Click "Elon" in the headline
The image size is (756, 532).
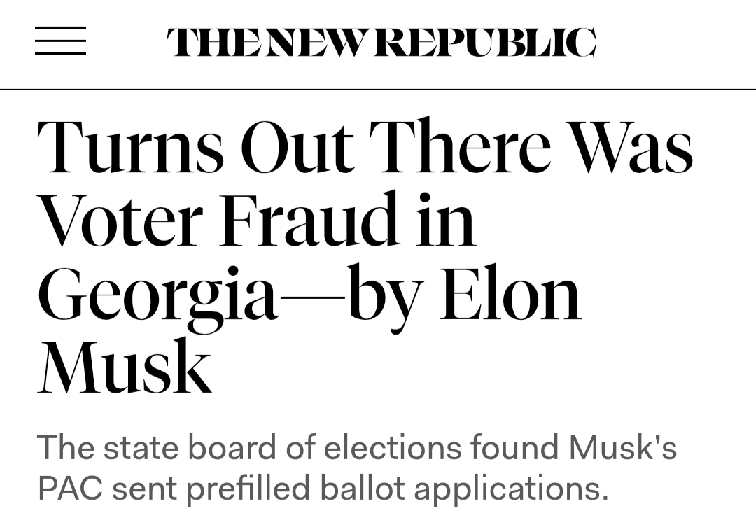(x=510, y=293)
